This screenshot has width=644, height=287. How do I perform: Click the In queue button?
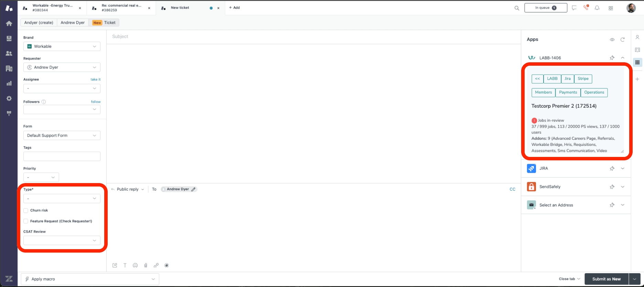click(546, 8)
